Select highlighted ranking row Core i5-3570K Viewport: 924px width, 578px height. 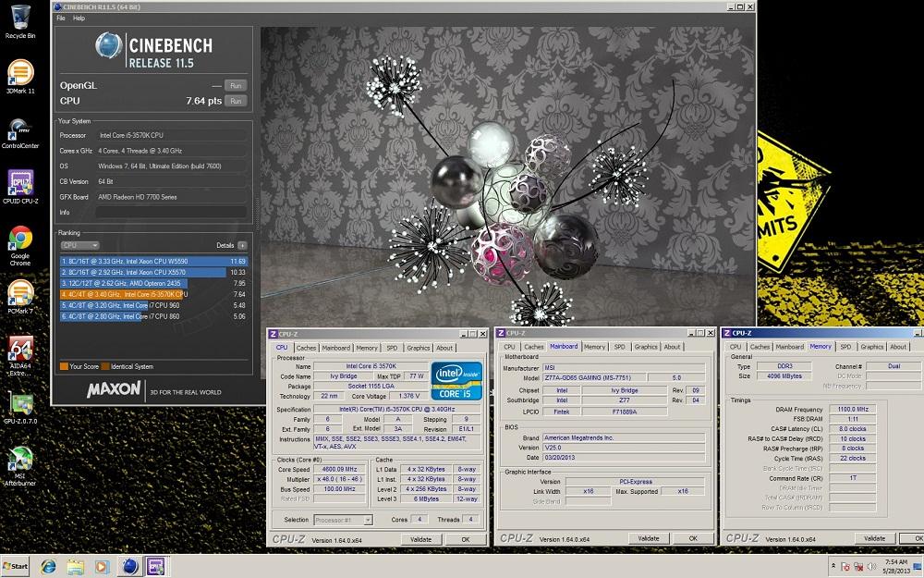coord(153,294)
